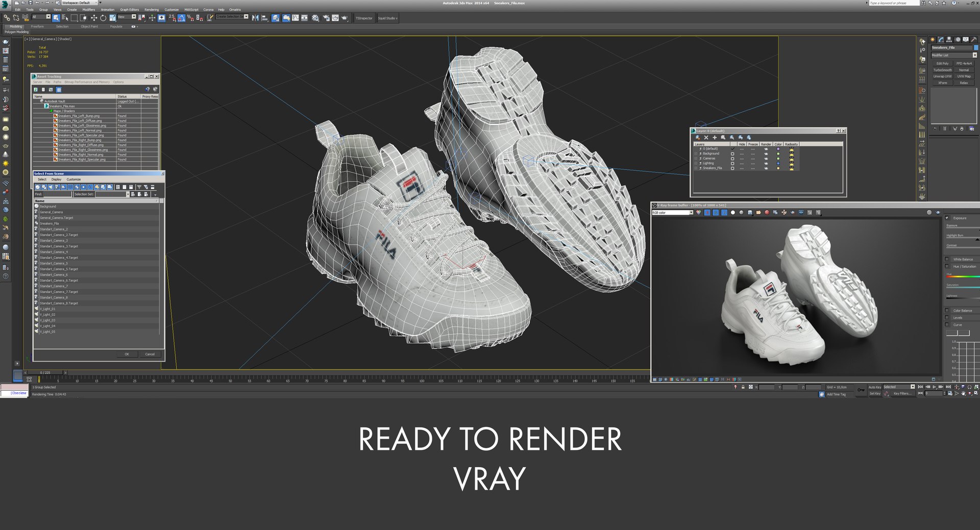Delete layer with X icon in Layer dialog

[x=706, y=138]
